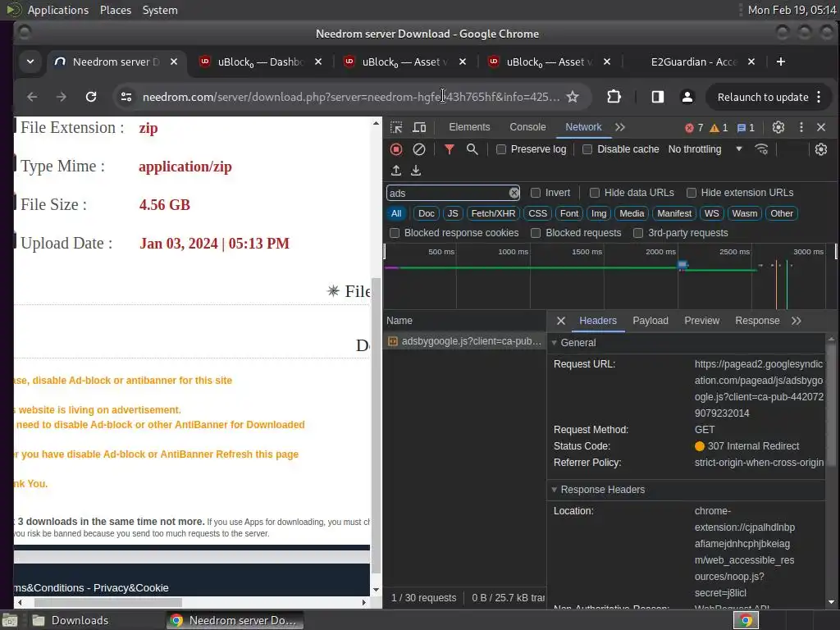
Task: Click the red errors count badge
Action: (694, 127)
